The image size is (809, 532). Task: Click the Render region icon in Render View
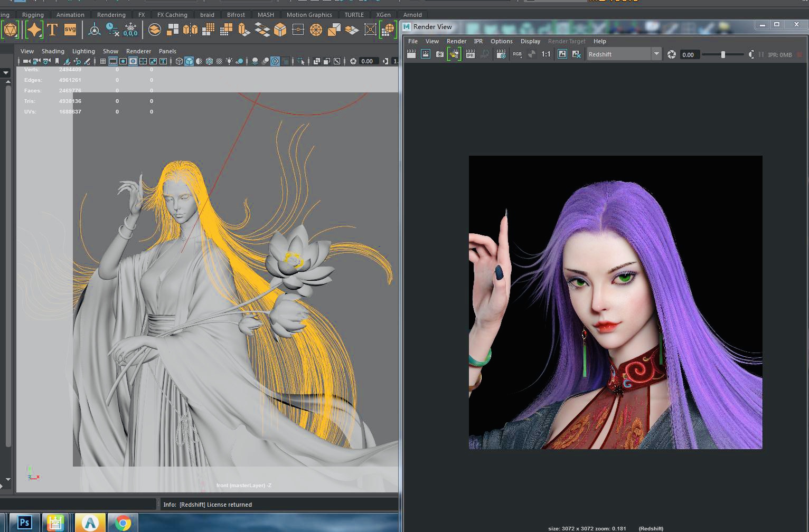[426, 54]
